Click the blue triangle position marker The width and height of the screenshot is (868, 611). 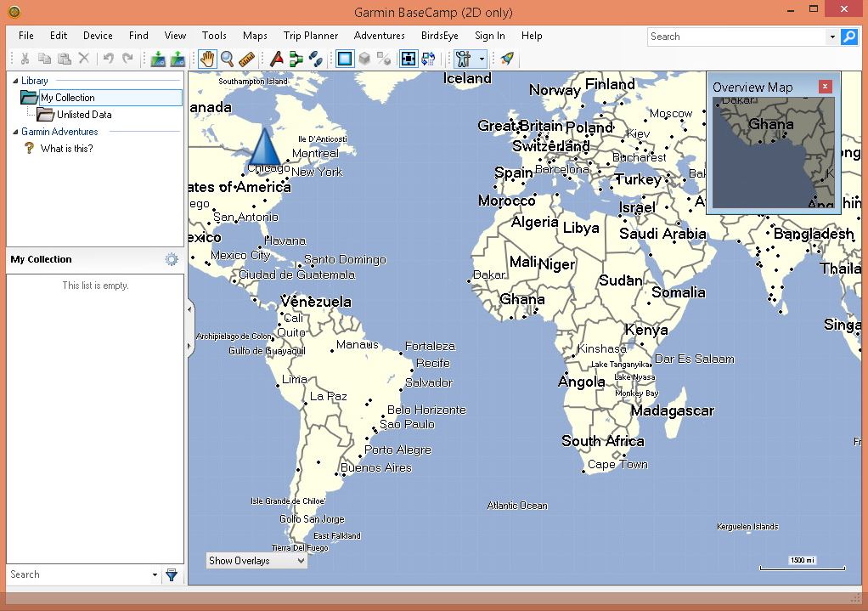[x=264, y=147]
